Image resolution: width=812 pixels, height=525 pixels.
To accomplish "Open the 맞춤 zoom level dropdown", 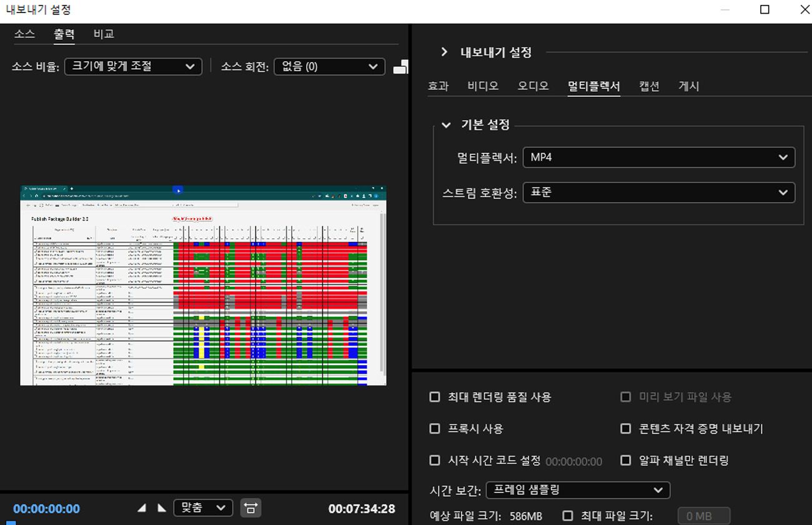I will [x=202, y=507].
